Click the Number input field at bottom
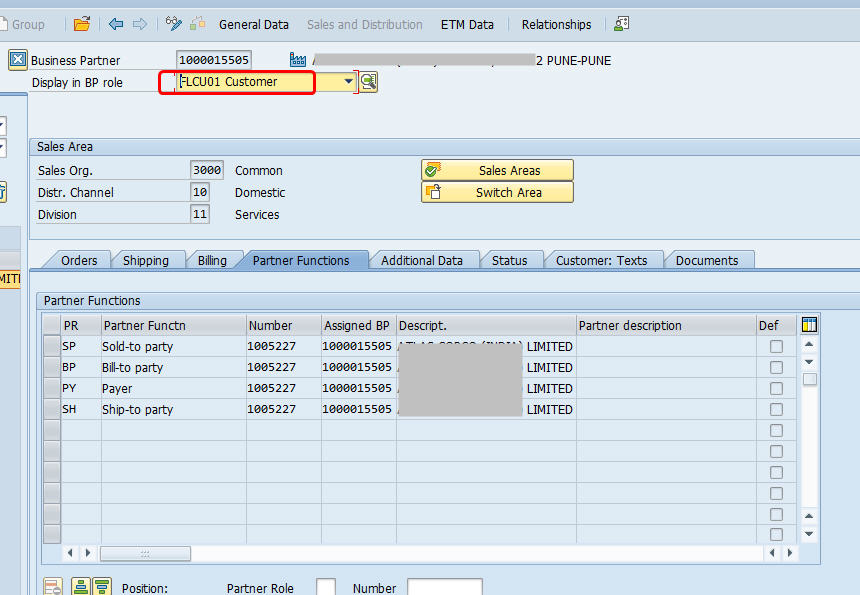This screenshot has width=860, height=595. (x=445, y=587)
